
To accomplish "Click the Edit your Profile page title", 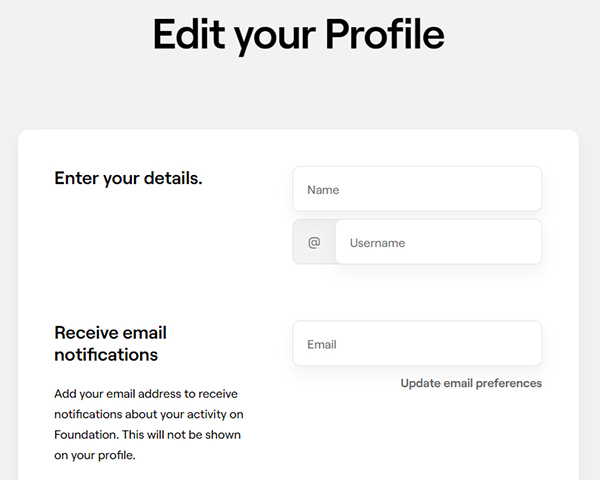I will 298,35.
